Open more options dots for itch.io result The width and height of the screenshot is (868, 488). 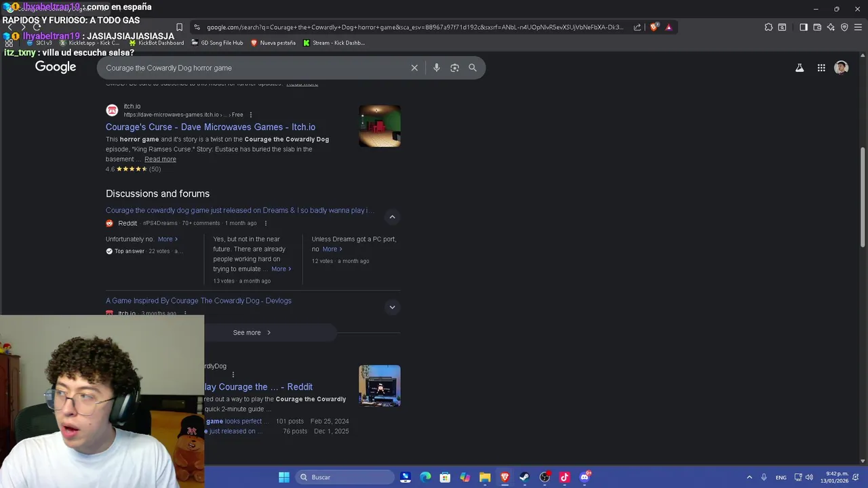pos(251,115)
